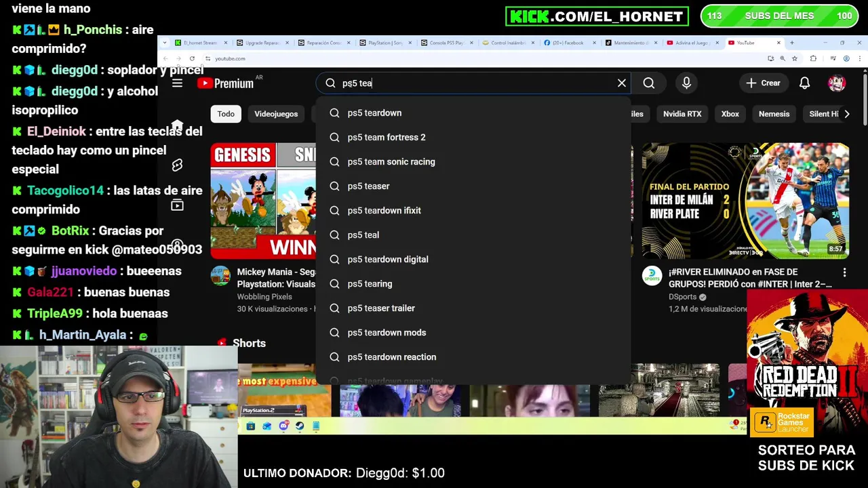Advance the filter chips with right arrow
Viewport: 868px width, 488px height.
coord(846,114)
